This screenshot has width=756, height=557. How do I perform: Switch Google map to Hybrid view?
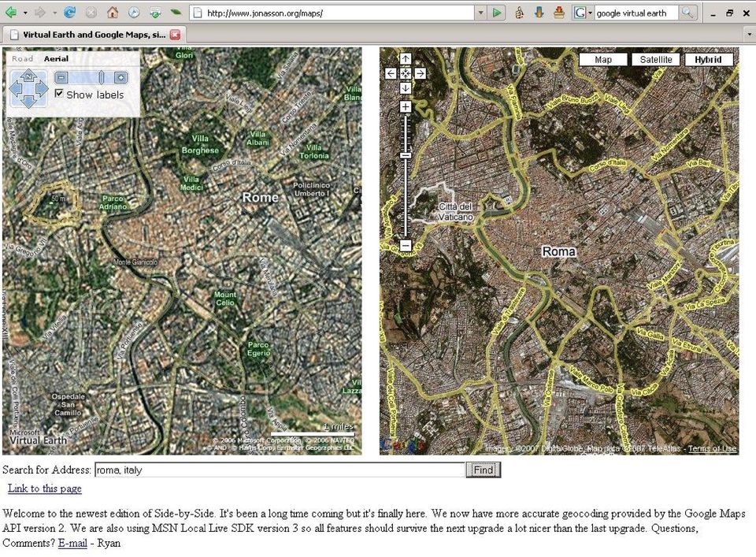708,59
